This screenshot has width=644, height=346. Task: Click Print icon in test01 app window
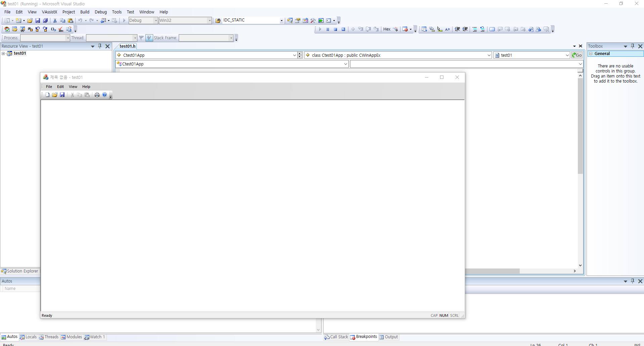click(x=97, y=95)
